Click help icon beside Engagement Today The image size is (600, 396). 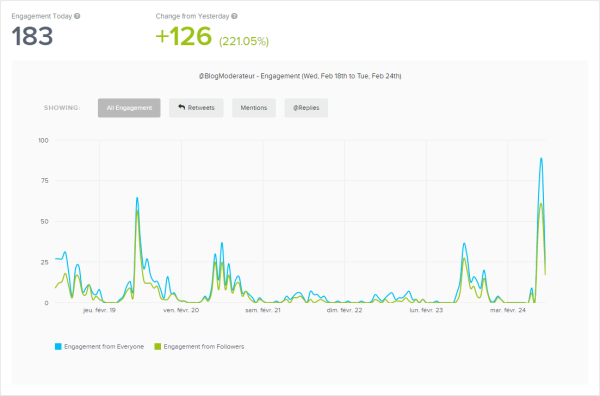pos(77,16)
